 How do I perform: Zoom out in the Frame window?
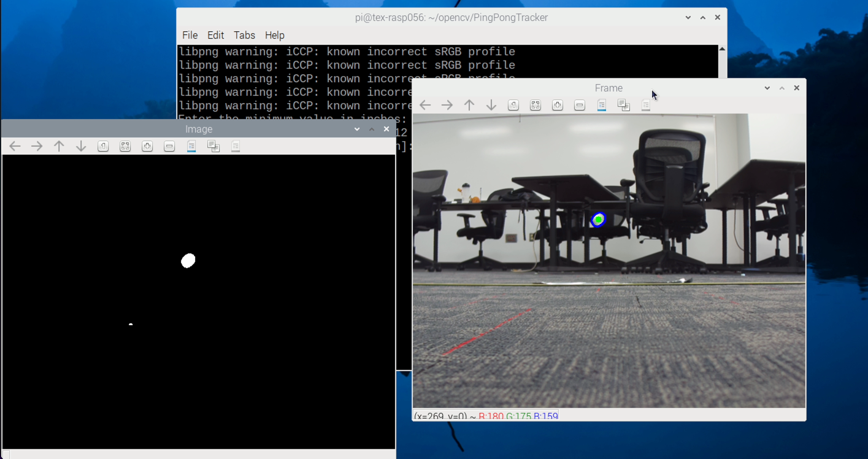point(580,105)
